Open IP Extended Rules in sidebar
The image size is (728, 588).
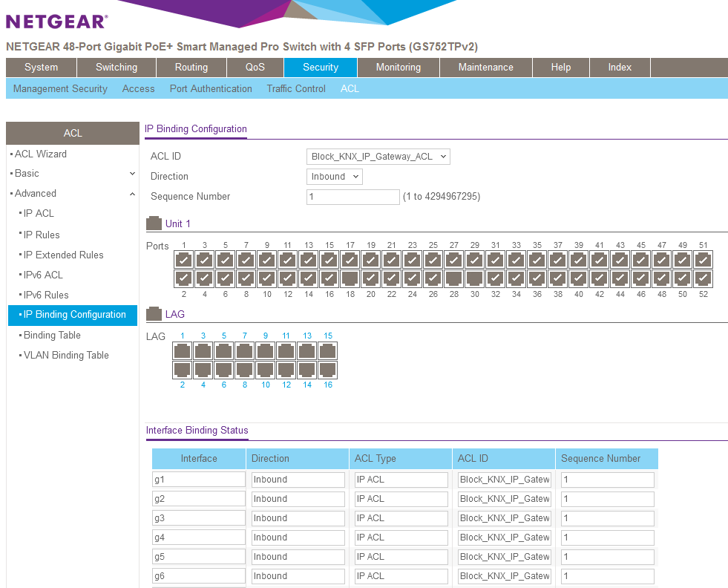[64, 255]
